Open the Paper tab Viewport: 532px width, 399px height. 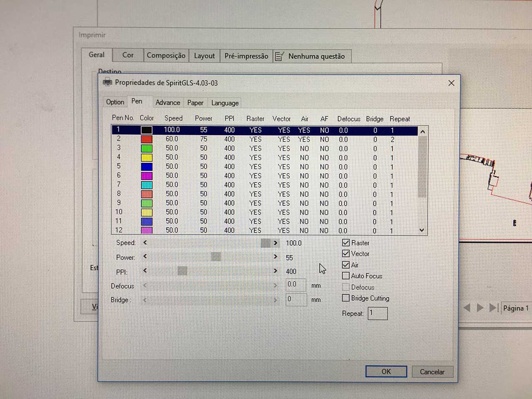[195, 103]
